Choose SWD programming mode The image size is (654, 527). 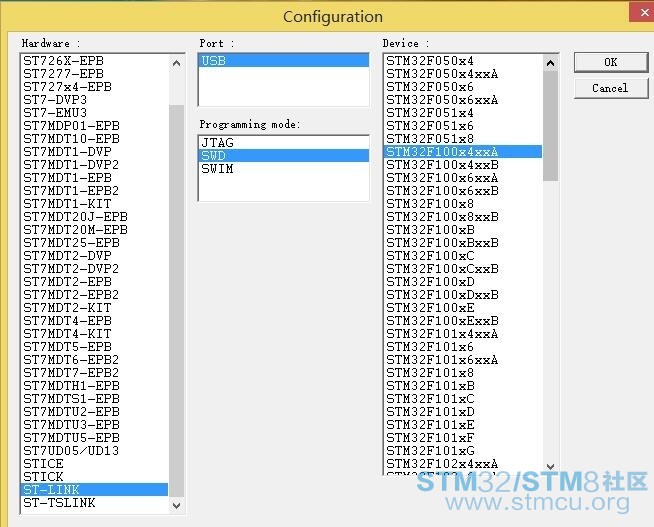(x=284, y=156)
